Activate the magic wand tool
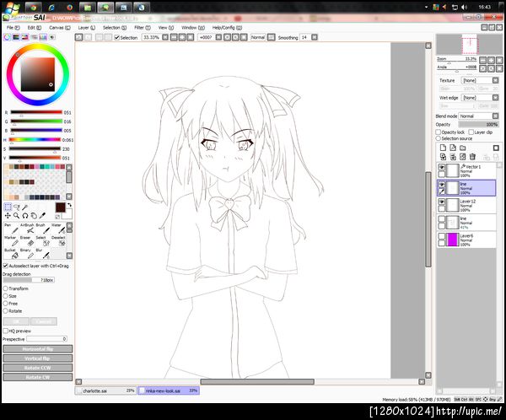506x420 pixels. tap(25, 207)
